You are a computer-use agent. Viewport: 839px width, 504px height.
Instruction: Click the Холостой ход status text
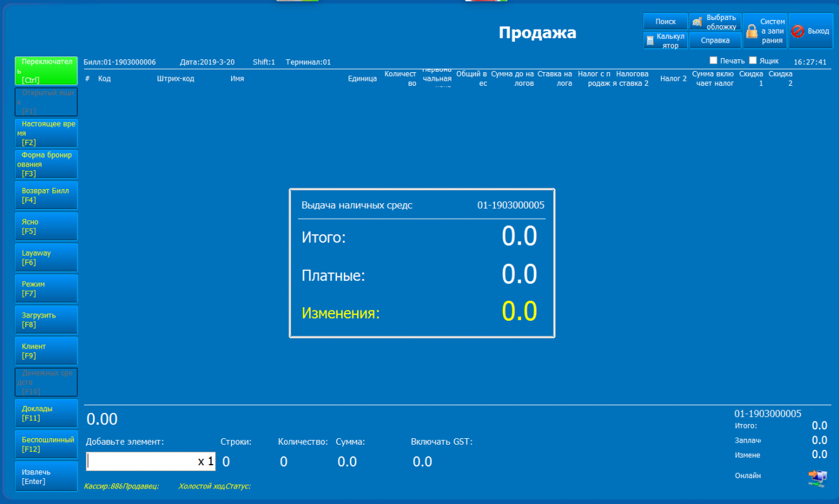[x=201, y=486]
